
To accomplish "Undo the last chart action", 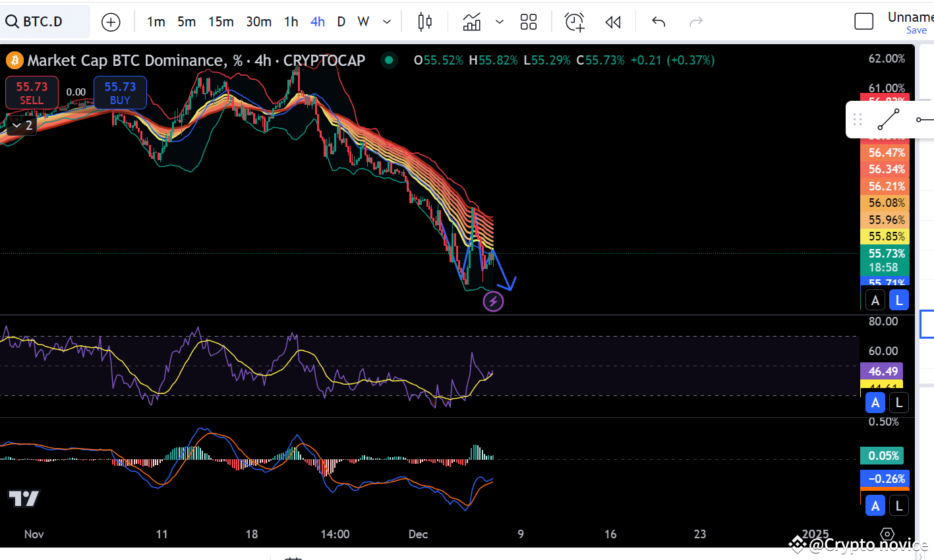I will click(x=658, y=22).
